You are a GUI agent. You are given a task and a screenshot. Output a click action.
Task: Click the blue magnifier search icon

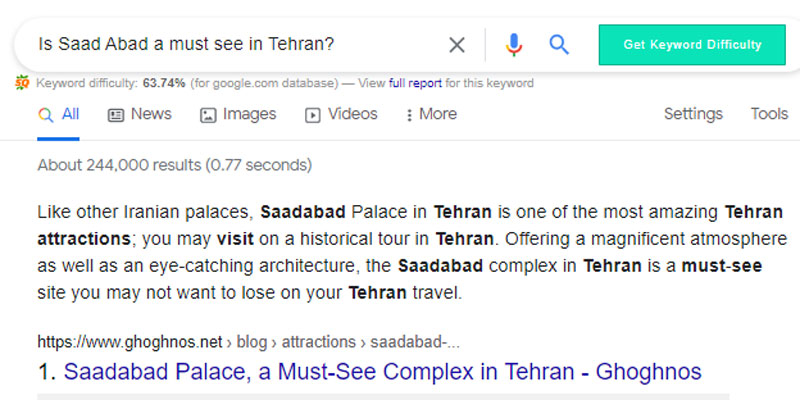(x=559, y=45)
